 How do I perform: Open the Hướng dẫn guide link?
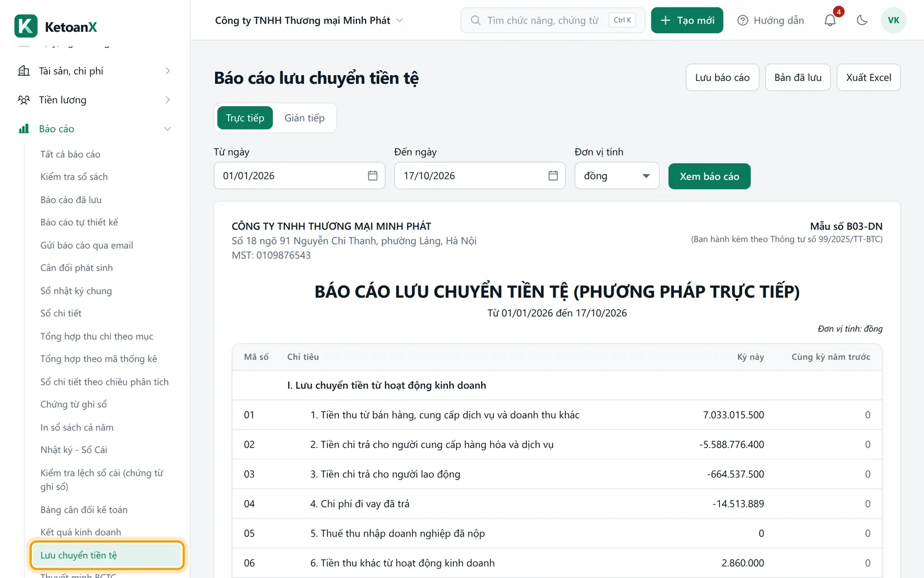click(x=771, y=20)
